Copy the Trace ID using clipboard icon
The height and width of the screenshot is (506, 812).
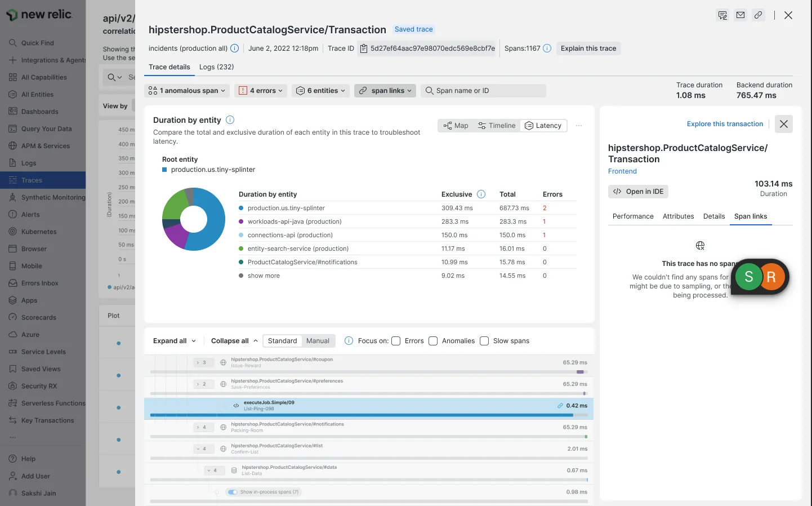pos(364,48)
